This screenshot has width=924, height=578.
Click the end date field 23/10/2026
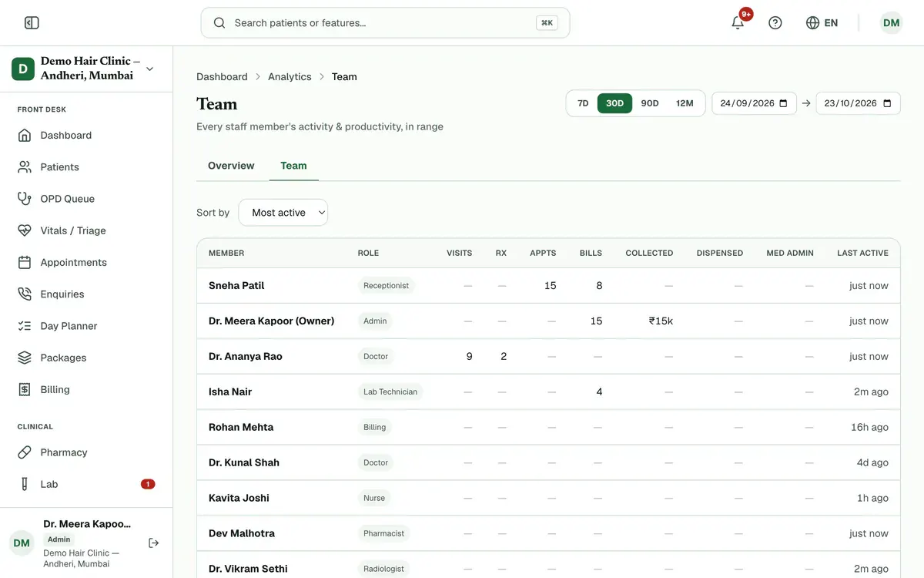pyautogui.click(x=858, y=103)
